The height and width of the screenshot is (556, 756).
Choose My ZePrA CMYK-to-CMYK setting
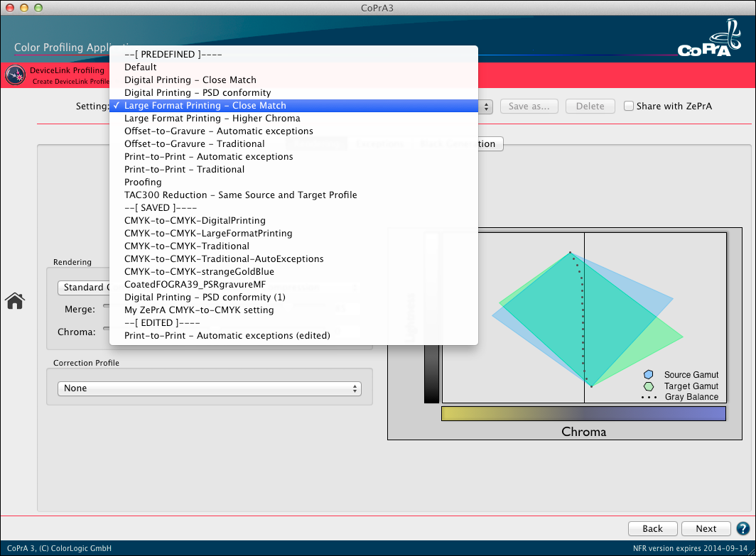pyautogui.click(x=199, y=310)
